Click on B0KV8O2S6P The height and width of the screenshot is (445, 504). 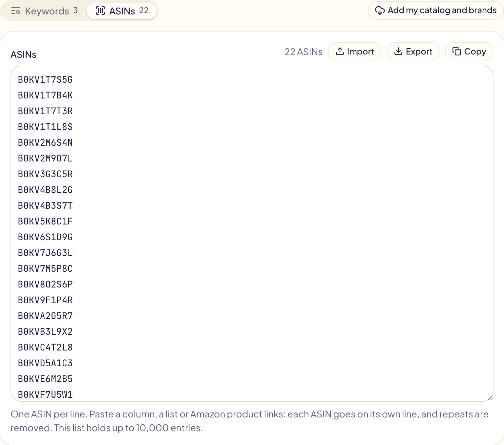[x=45, y=285]
